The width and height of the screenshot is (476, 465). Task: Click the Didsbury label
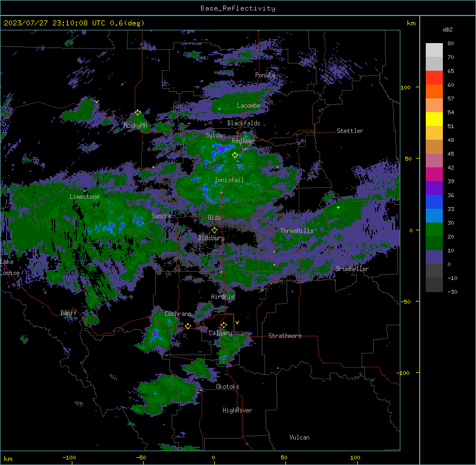pos(211,238)
